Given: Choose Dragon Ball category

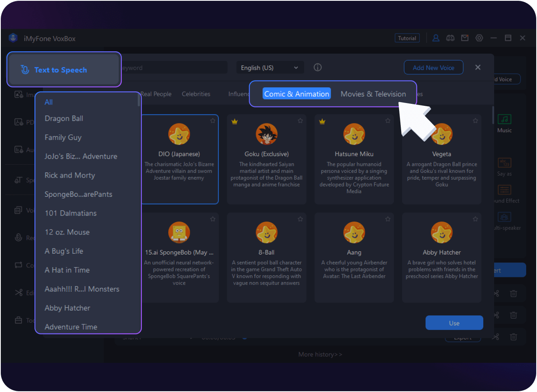Looking at the screenshot, I should (64, 118).
